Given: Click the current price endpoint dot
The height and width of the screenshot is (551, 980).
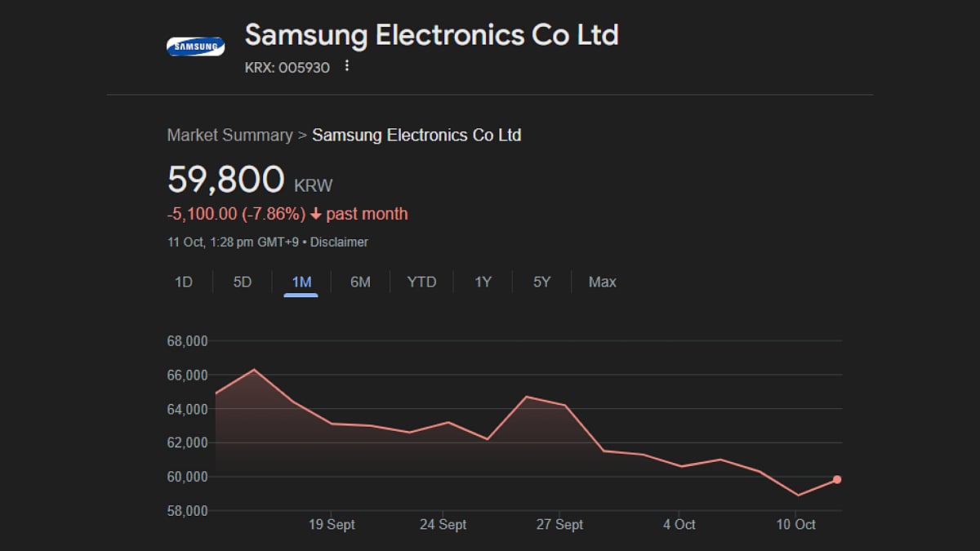Looking at the screenshot, I should tap(837, 479).
